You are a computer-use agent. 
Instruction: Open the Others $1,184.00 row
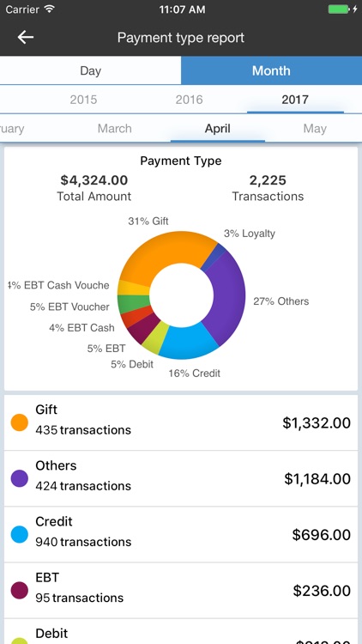pos(181,478)
